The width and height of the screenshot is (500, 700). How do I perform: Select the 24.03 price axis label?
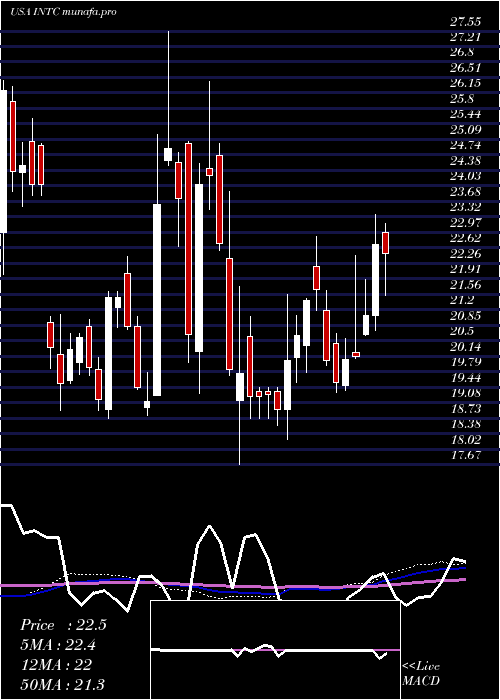[x=465, y=176]
